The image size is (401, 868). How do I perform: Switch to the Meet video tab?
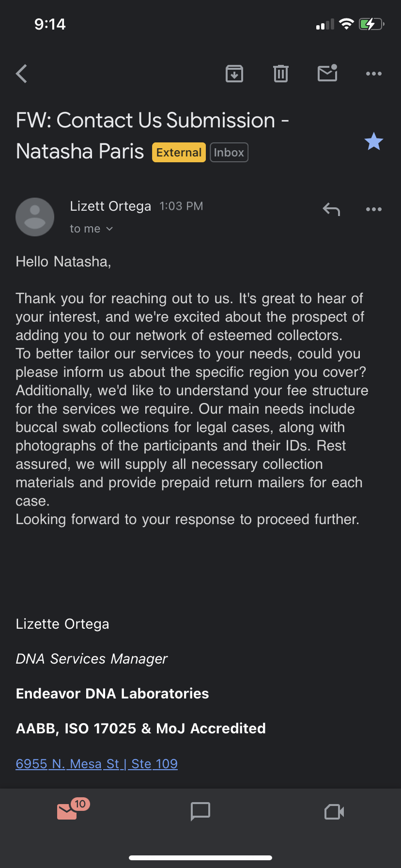tap(334, 811)
